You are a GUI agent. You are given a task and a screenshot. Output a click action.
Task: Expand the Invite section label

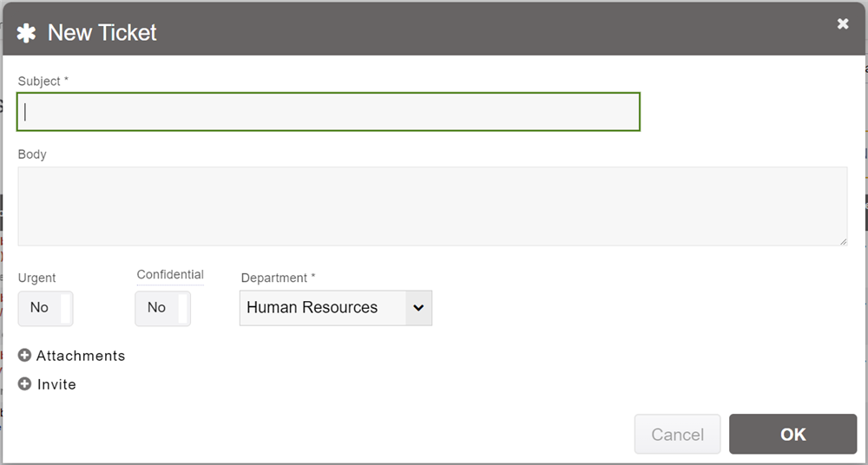[x=56, y=384]
